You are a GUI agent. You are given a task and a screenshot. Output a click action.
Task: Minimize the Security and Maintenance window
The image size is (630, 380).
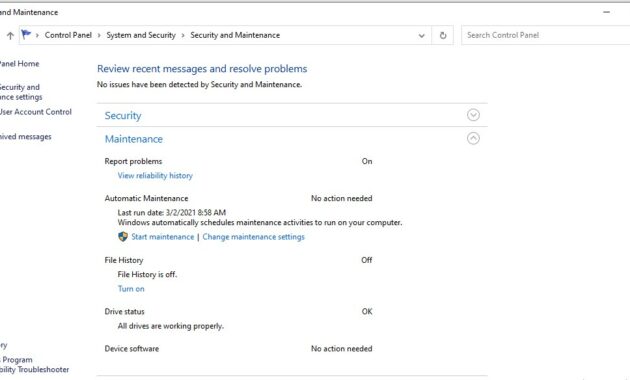pyautogui.click(x=606, y=12)
